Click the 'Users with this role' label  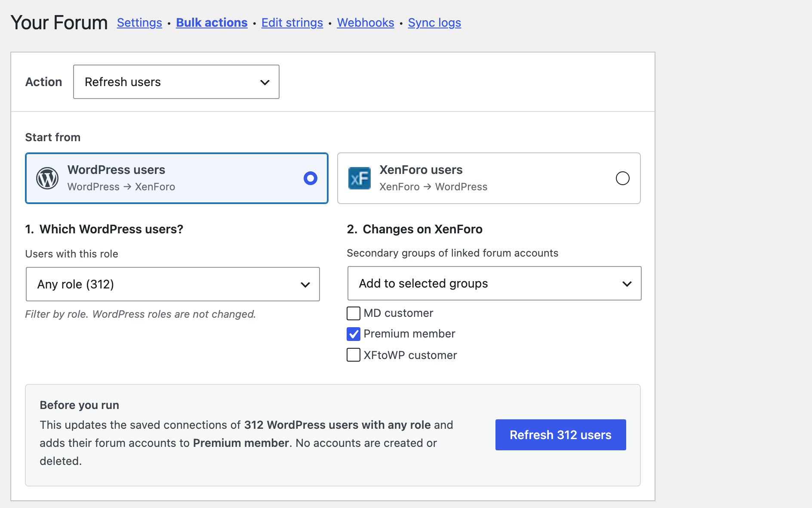click(x=72, y=254)
